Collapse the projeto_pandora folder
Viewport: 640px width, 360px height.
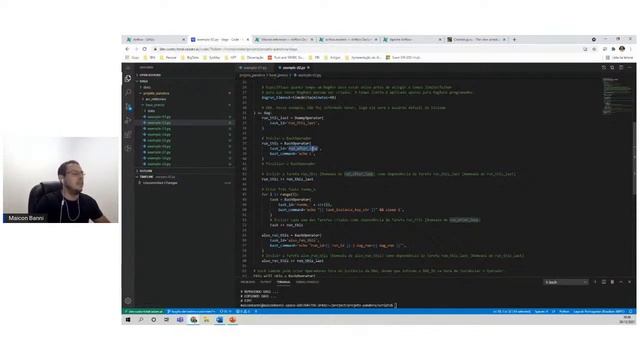[x=185, y=93]
